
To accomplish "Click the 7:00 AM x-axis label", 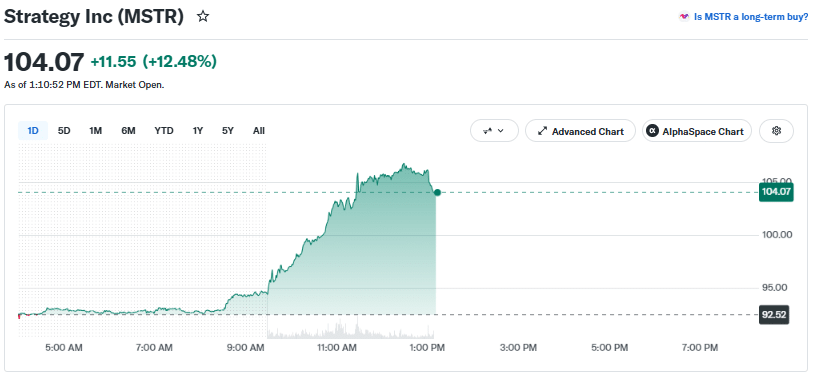I will tap(155, 347).
